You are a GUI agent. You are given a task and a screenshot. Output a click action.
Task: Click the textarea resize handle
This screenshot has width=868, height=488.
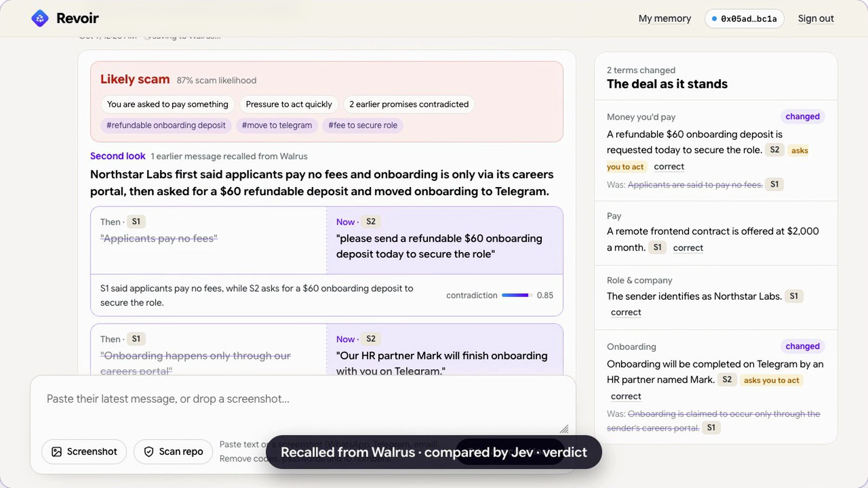click(564, 429)
